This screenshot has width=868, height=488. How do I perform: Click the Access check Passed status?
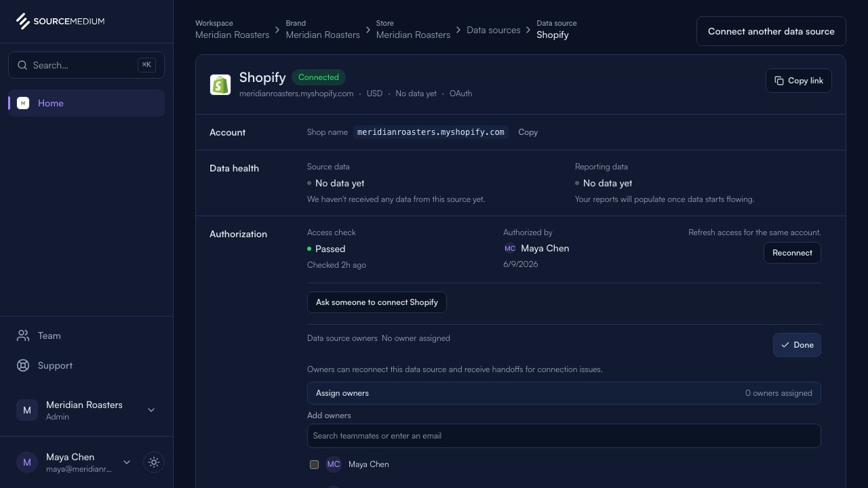326,249
